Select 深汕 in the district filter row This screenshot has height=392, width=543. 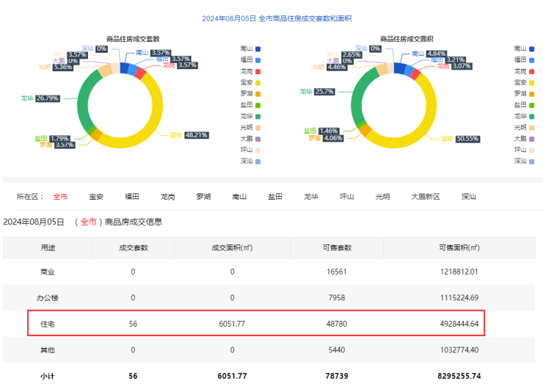pyautogui.click(x=469, y=197)
